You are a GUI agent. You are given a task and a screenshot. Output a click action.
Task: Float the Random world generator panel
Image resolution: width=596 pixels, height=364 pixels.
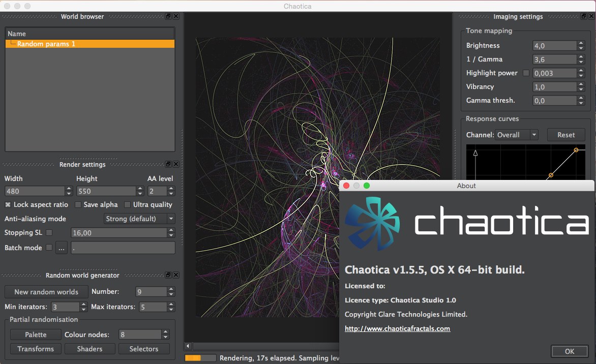pyautogui.click(x=168, y=275)
